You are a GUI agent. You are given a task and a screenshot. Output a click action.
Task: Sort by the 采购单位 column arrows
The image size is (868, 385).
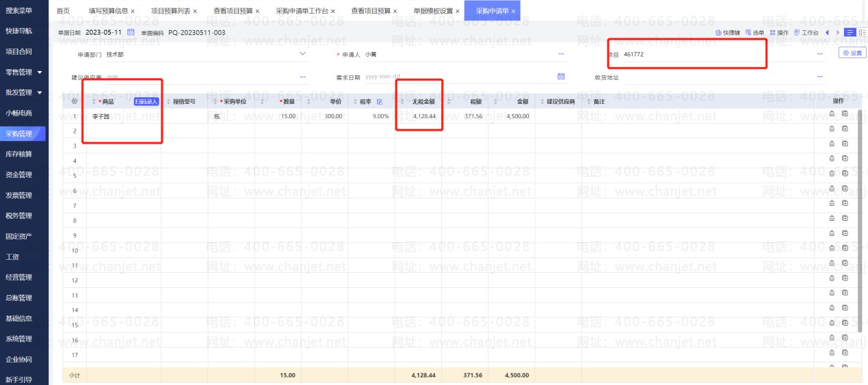[x=215, y=101]
